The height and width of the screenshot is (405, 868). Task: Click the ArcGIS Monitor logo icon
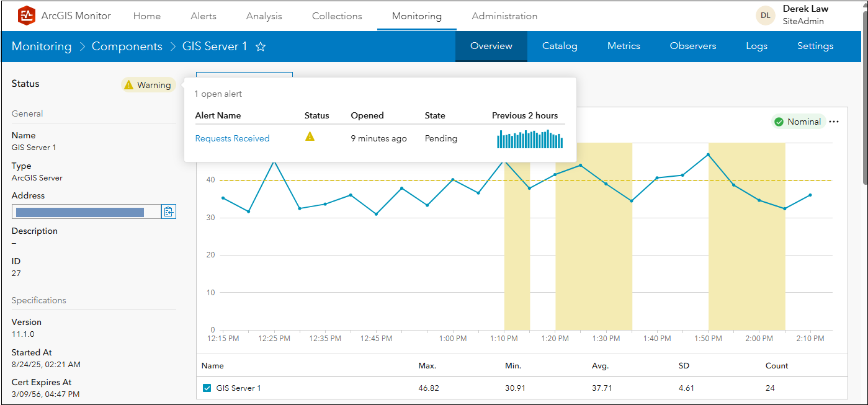pyautogui.click(x=26, y=16)
